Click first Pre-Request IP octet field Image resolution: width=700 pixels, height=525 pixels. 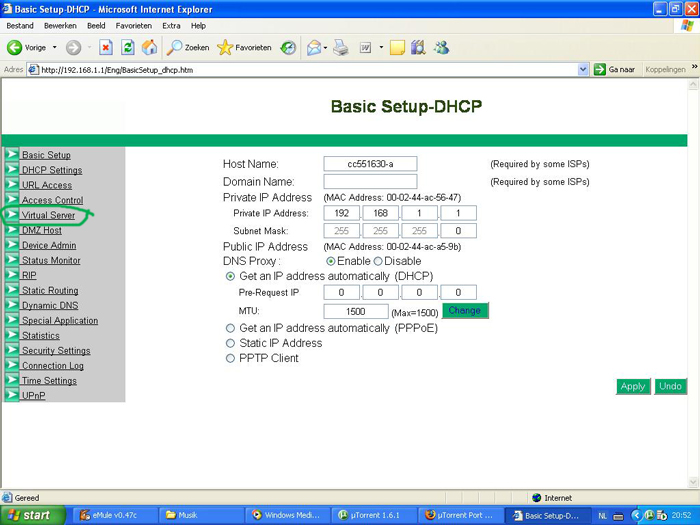342,292
